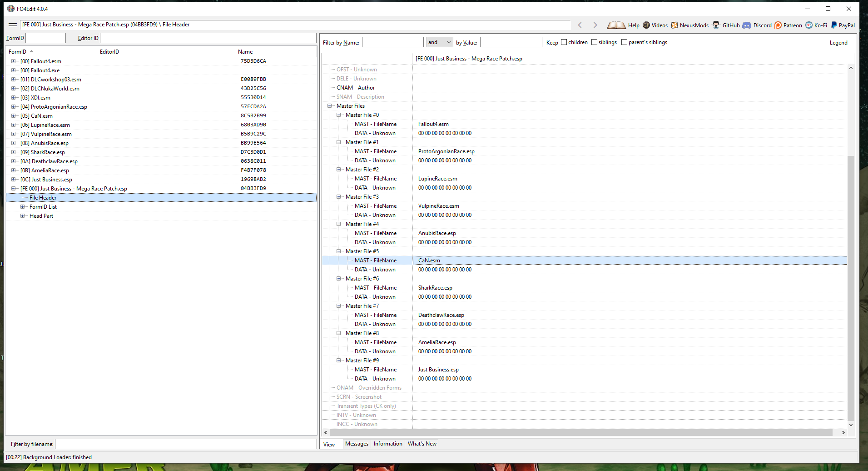Screen dimensions: 868x471
Task: Open Ko-Fi page icon
Action: point(809,25)
